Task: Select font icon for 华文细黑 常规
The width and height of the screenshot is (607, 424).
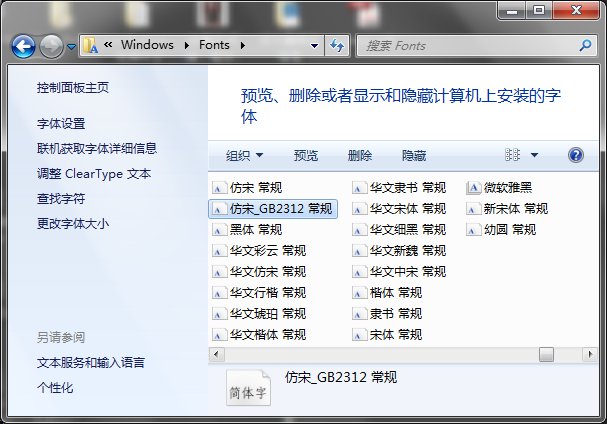Action: (359, 230)
